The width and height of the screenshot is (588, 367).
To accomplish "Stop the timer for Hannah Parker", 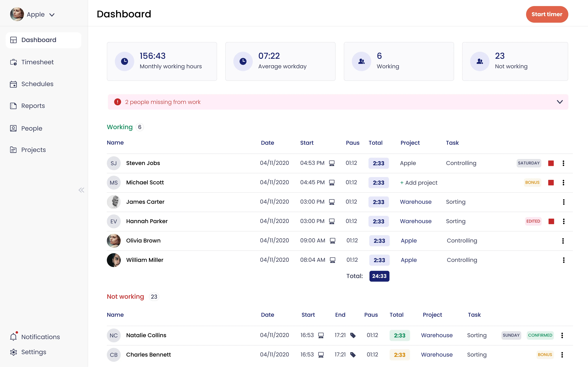I will (551, 221).
